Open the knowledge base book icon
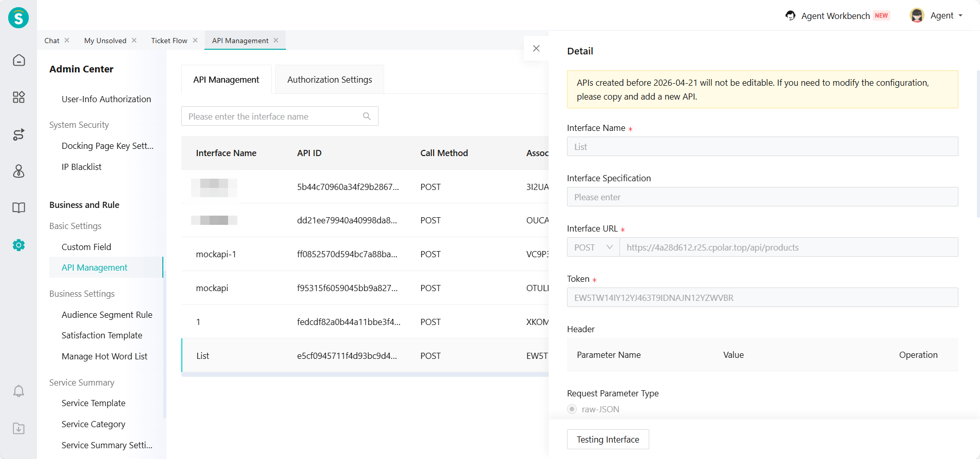Screen dimensions: 980x459 point(18,207)
